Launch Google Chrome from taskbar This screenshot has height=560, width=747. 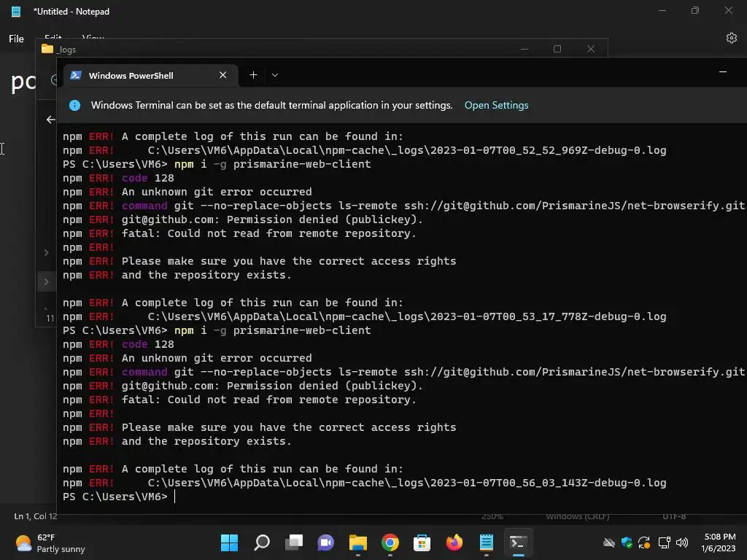coord(390,542)
